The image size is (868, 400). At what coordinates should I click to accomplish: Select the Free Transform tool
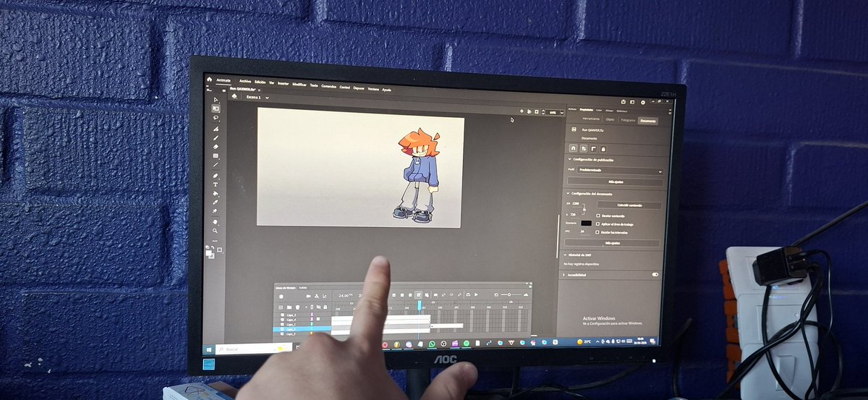pos(216,108)
